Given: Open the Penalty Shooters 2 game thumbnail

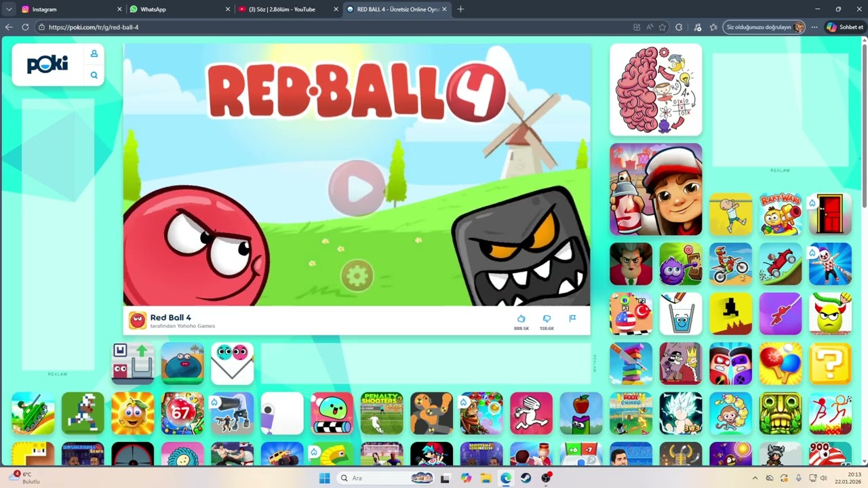Looking at the screenshot, I should (382, 413).
